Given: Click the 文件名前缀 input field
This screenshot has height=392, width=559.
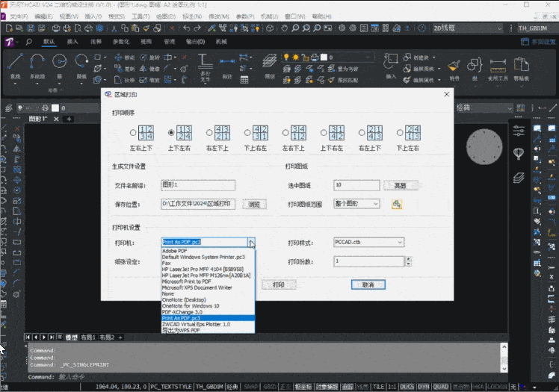Looking at the screenshot, I should pos(198,185).
